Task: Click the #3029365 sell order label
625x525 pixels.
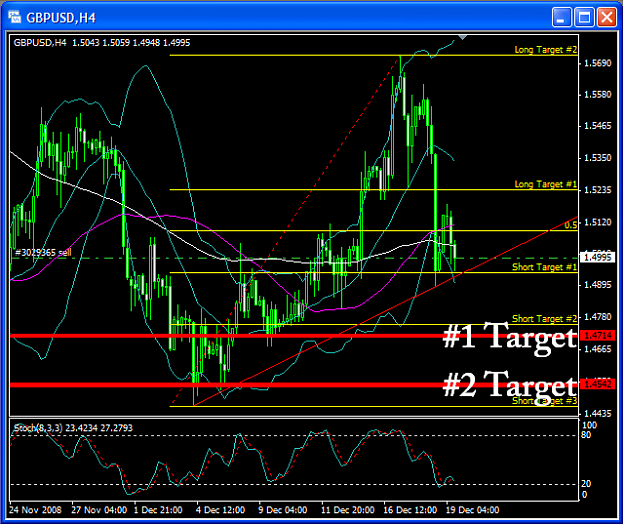Action: coord(43,253)
